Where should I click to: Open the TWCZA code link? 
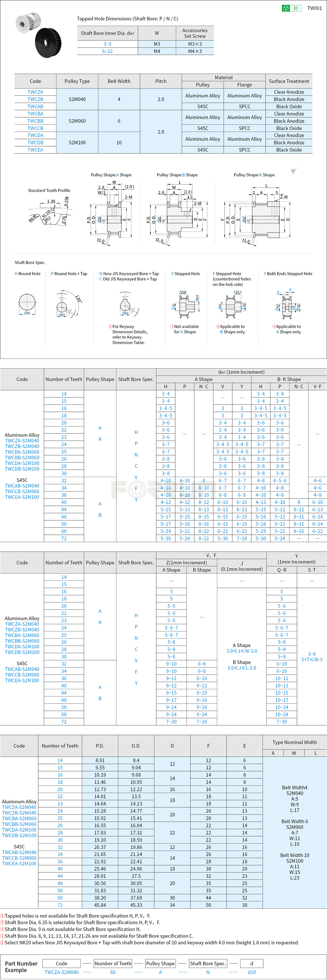[35, 92]
